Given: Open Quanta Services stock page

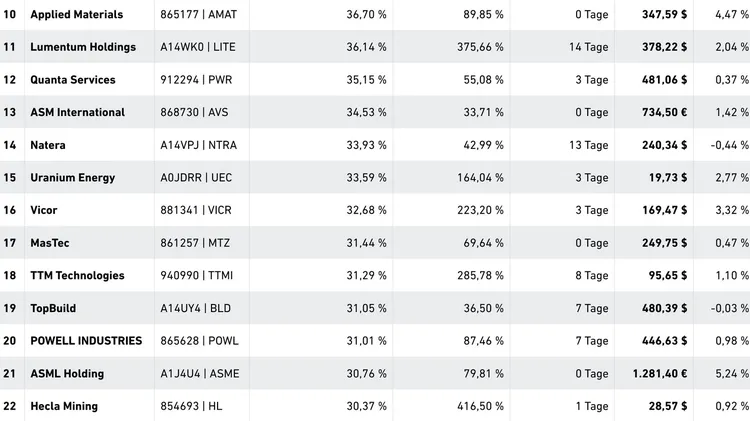Looking at the screenshot, I should pyautogui.click(x=73, y=80).
